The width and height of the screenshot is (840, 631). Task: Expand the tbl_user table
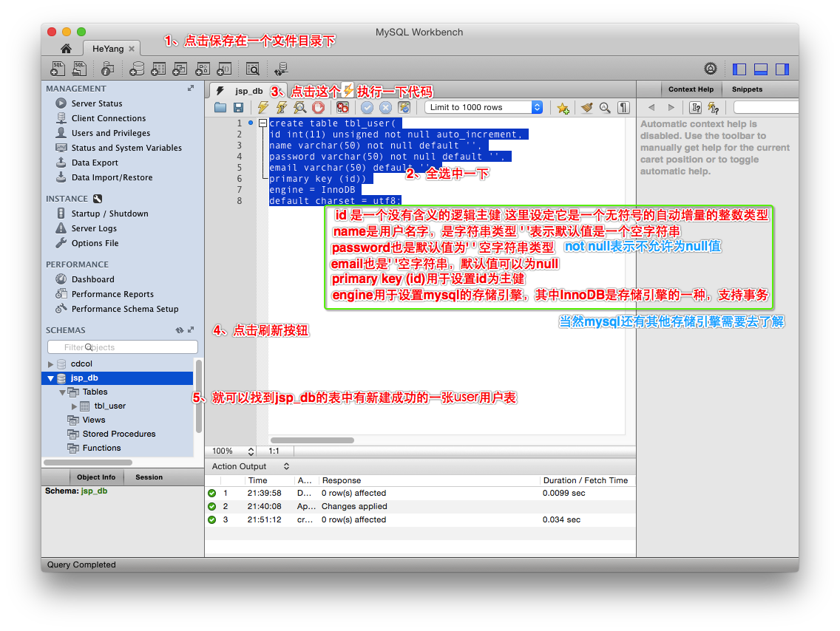point(74,406)
